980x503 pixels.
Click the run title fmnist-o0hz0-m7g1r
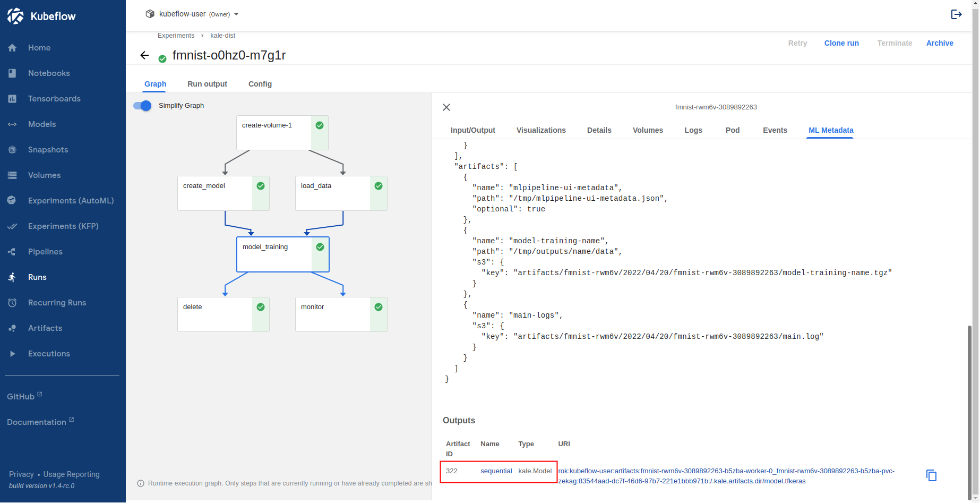(229, 55)
